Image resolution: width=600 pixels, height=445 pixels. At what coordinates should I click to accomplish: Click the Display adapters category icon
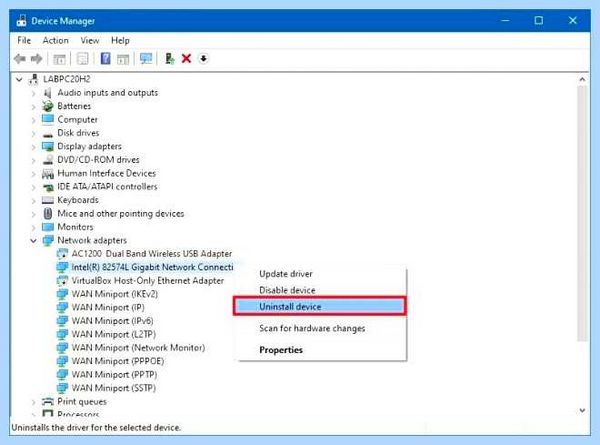[47, 147]
